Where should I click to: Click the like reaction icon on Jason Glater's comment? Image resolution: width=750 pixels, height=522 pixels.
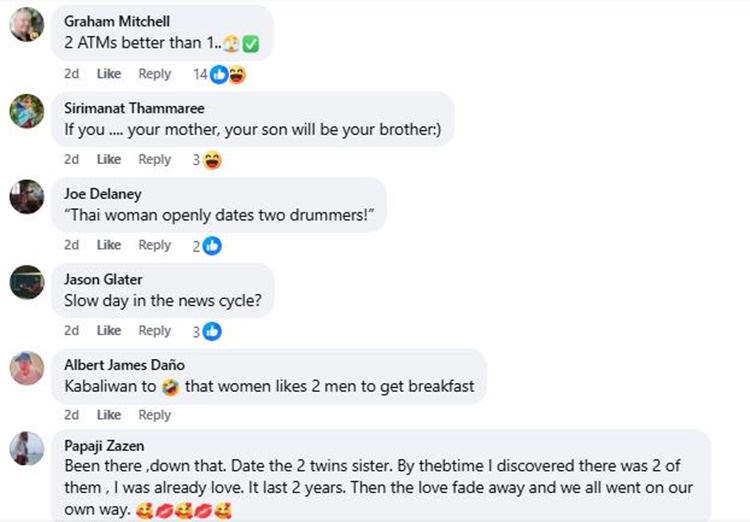click(212, 331)
